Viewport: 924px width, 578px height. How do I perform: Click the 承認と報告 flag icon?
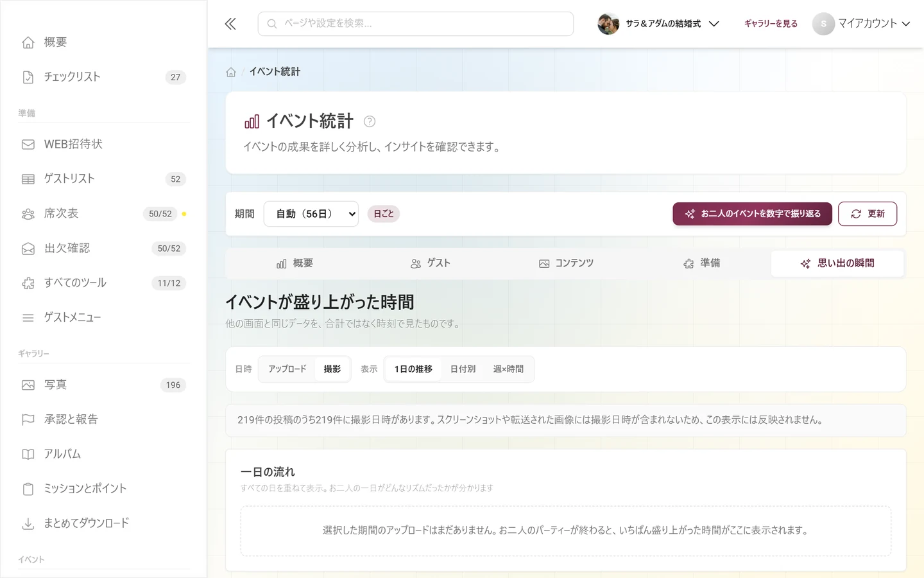28,420
